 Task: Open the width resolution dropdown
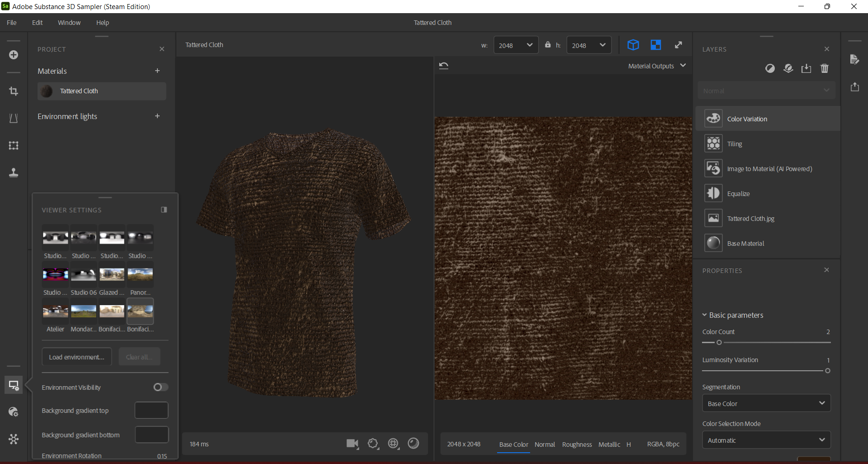pos(516,45)
